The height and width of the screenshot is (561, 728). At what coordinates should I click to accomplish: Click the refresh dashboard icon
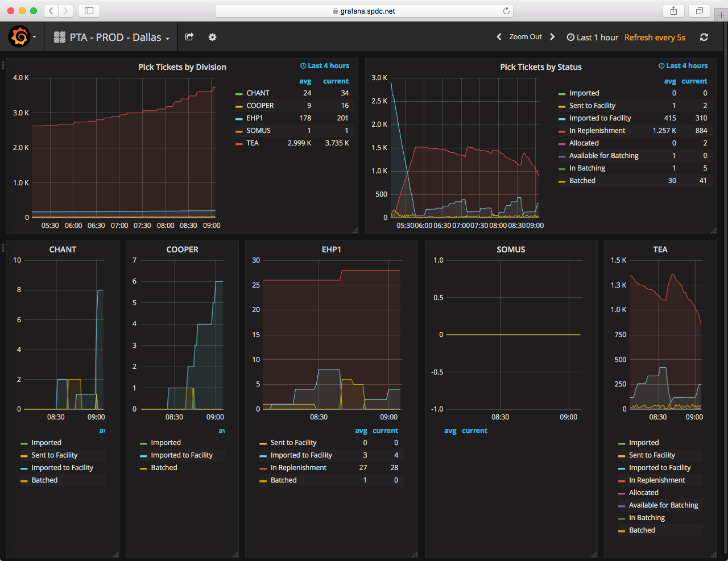coord(704,37)
